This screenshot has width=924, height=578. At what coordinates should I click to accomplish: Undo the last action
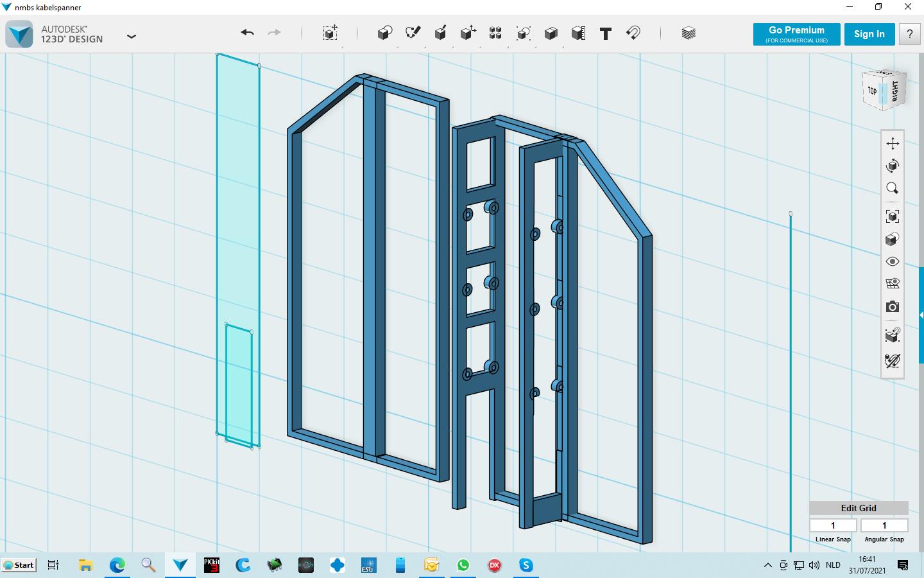click(248, 33)
